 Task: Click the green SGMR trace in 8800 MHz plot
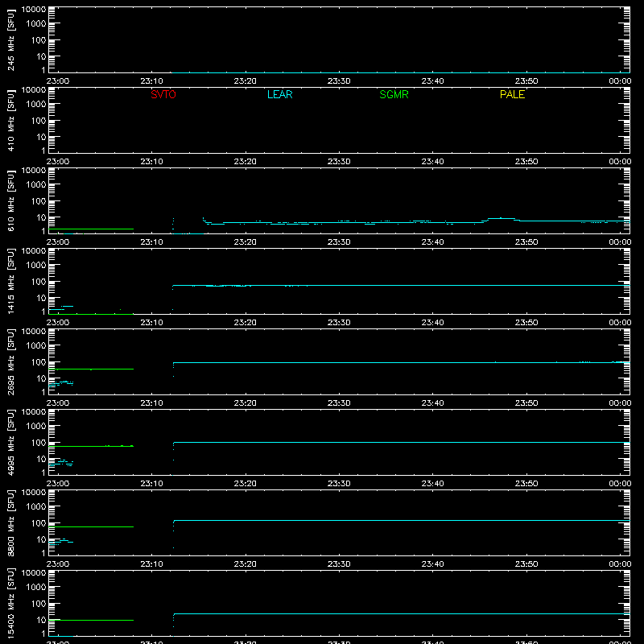(x=91, y=526)
